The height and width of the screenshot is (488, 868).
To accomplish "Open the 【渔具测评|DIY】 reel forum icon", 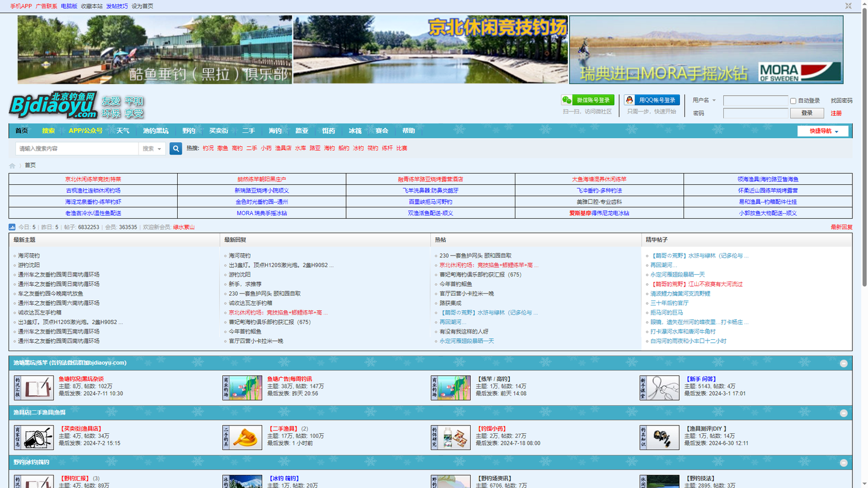I will [x=659, y=437].
